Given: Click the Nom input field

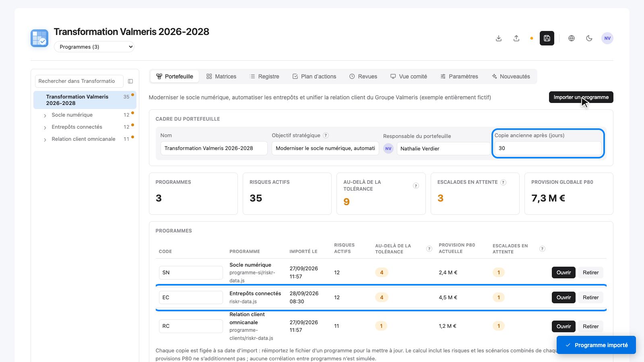Looking at the screenshot, I should (x=214, y=148).
